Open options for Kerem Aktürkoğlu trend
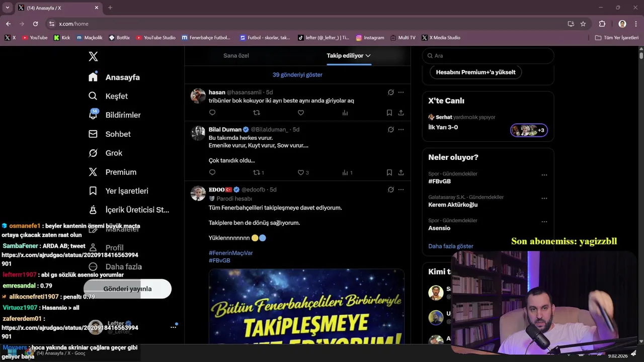 (544, 198)
